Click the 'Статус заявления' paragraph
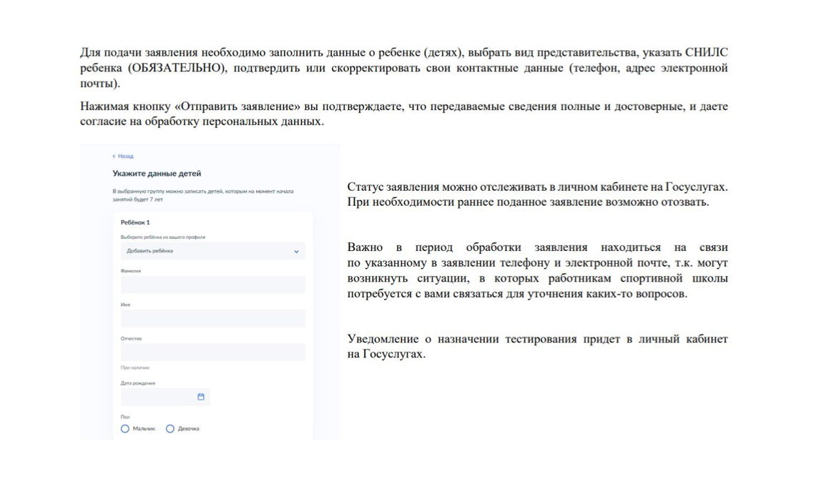This screenshot has height=504, width=821. [x=536, y=194]
